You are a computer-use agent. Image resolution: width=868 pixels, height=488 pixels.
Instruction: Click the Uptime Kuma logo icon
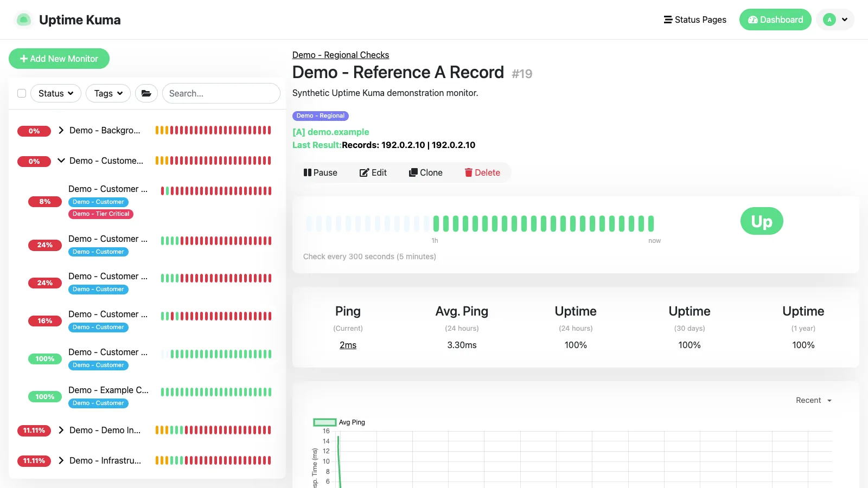(23, 20)
